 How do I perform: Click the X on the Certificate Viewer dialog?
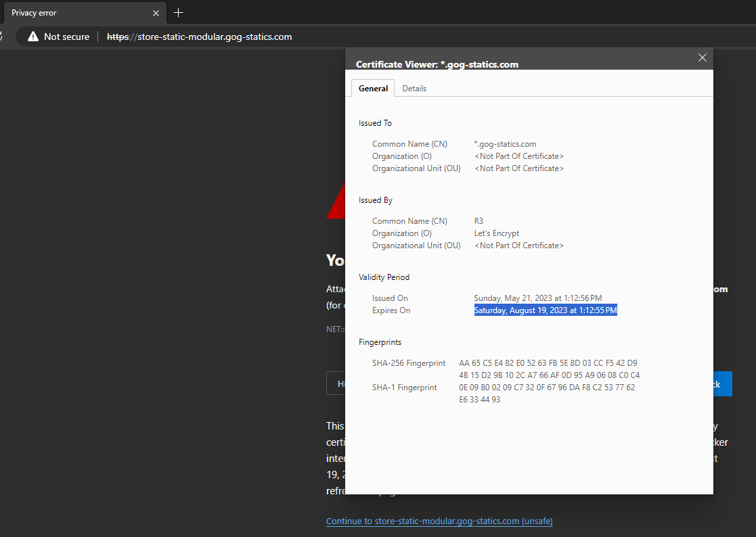pyautogui.click(x=702, y=57)
